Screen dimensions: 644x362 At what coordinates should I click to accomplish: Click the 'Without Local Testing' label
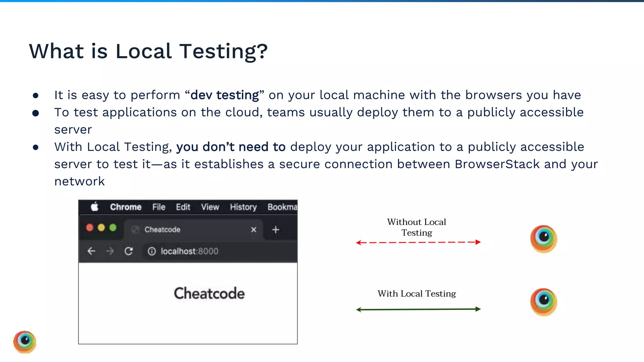click(417, 227)
